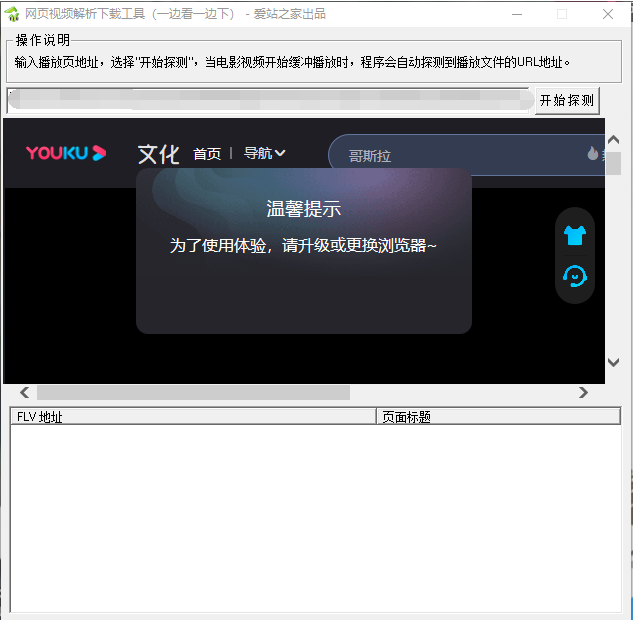This screenshot has height=620, width=633.
Task: Click the flame icon in search bar
Action: click(x=592, y=153)
